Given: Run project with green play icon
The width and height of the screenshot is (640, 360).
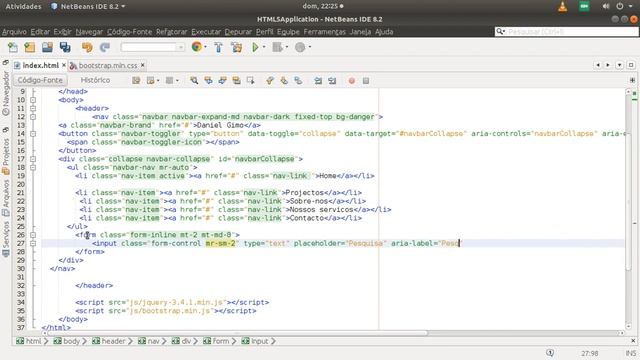Looking at the screenshot, I should (x=255, y=47).
